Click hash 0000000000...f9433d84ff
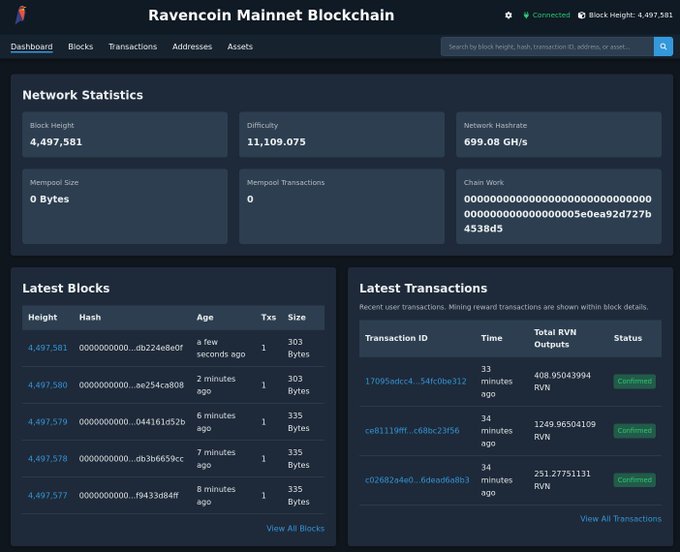The width and height of the screenshot is (680, 552). (x=129, y=496)
